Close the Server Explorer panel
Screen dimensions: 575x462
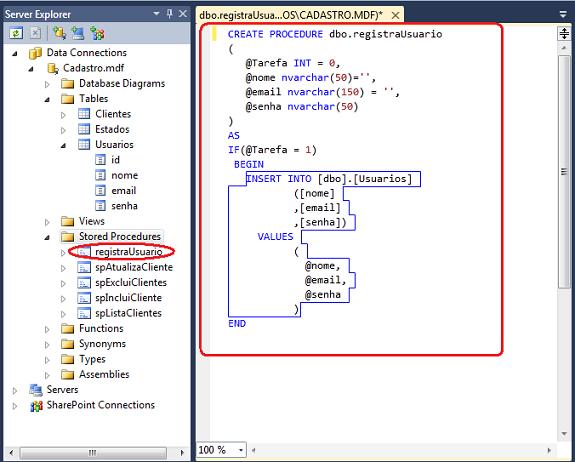[x=183, y=14]
